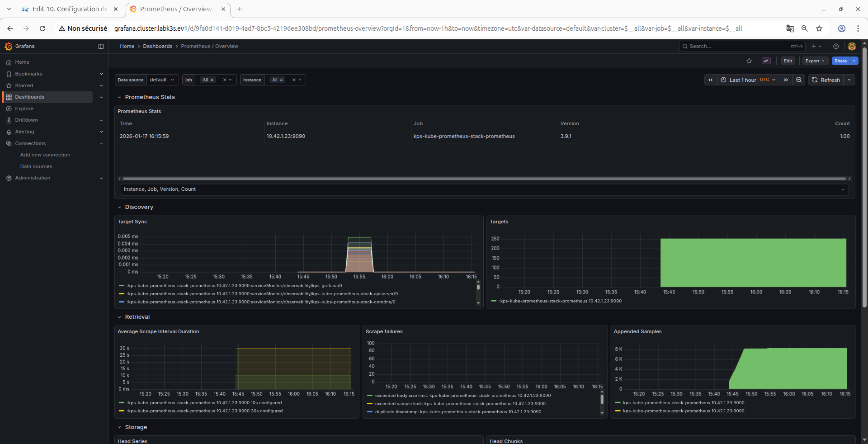Go back in browser history
This screenshot has width=868, height=444.
tap(10, 28)
